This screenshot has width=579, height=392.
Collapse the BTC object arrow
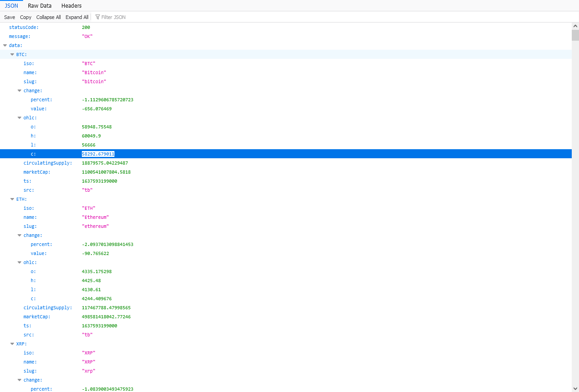tap(12, 54)
